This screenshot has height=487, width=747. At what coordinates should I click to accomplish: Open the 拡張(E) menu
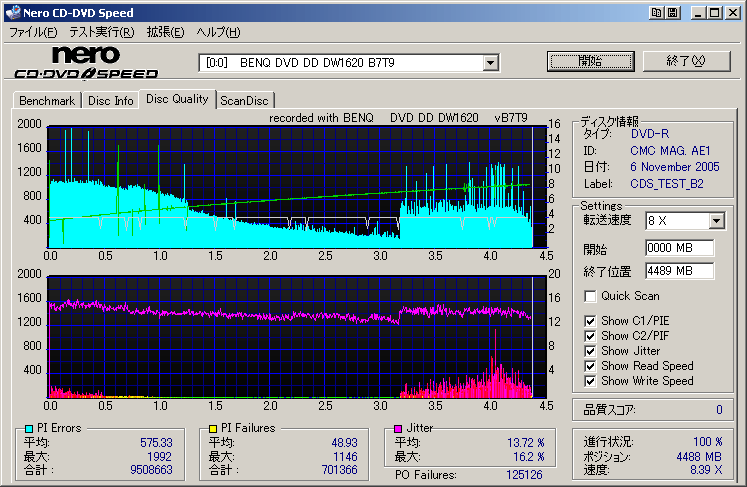click(x=165, y=32)
